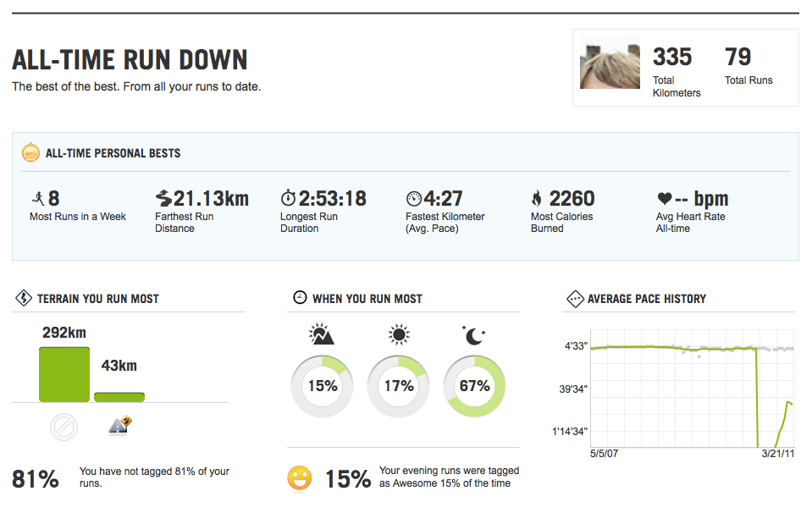Click the All-Time Personal Bests medal icon
812x524 pixels.
[x=31, y=153]
